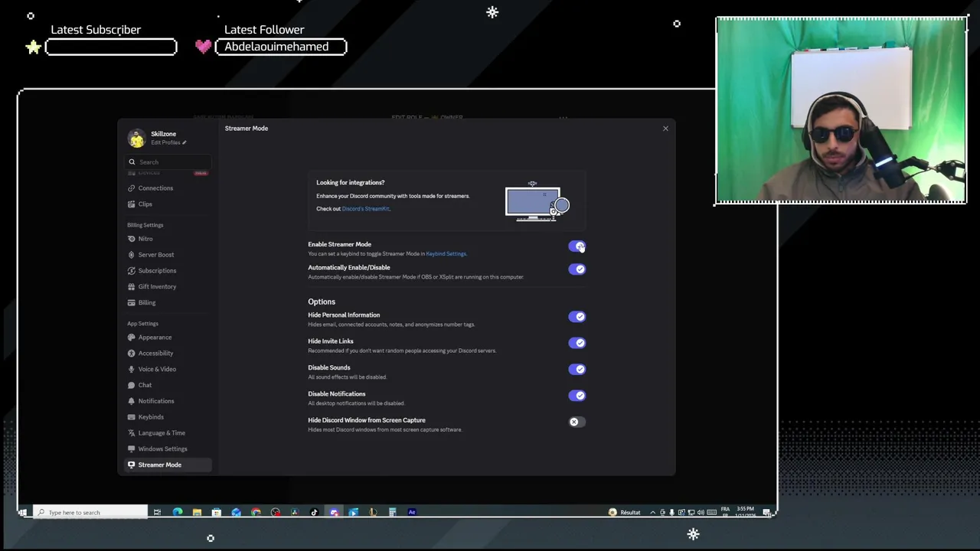Focus the settings Search field

pyautogui.click(x=167, y=161)
